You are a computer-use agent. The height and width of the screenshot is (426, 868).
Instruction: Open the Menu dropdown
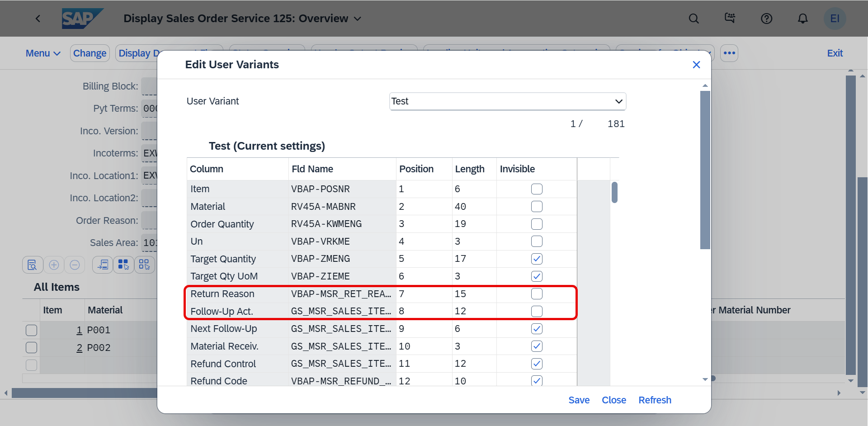[43, 53]
